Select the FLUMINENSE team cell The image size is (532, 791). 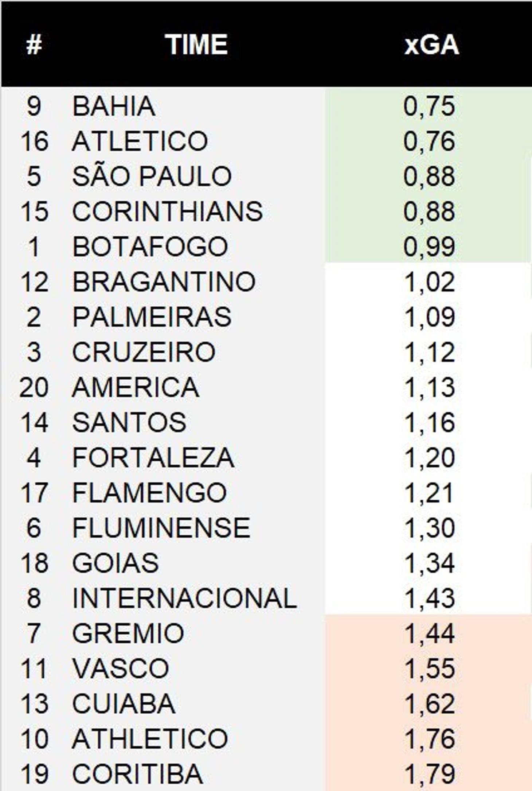[x=161, y=528]
